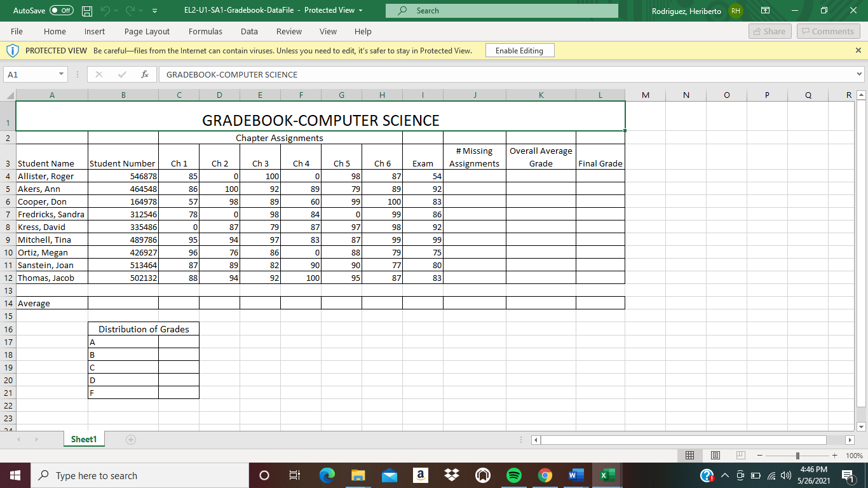This screenshot has height=488, width=868.
Task: Open the Name Box dropdown arrow
Action: point(61,74)
